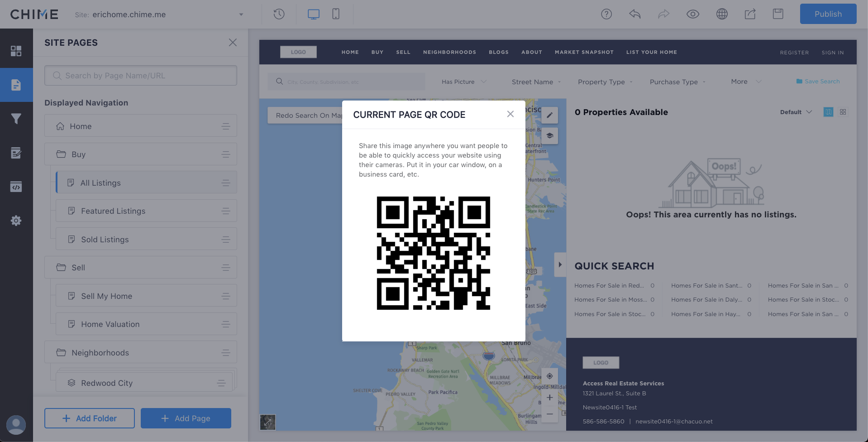Viewport: 868px width, 442px height.
Task: Expand the Purchase Type filter
Action: pyautogui.click(x=677, y=82)
